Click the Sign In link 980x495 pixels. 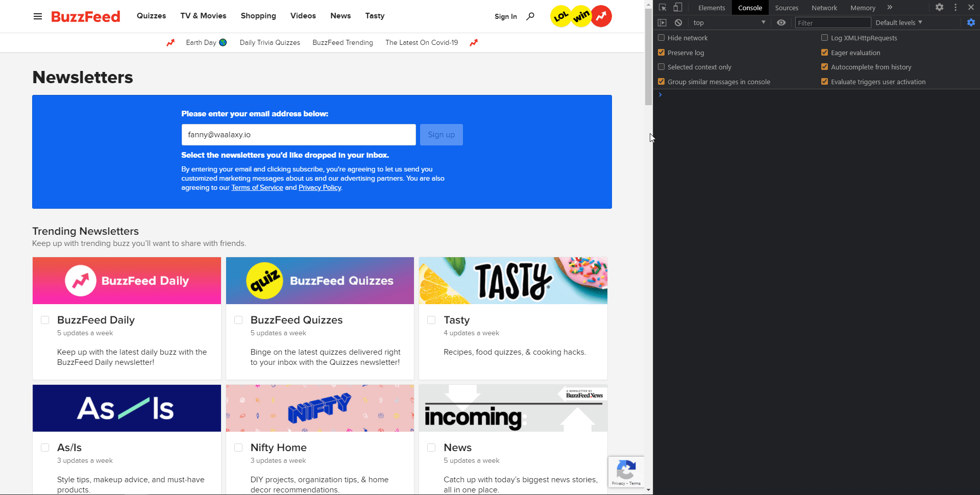pyautogui.click(x=506, y=16)
